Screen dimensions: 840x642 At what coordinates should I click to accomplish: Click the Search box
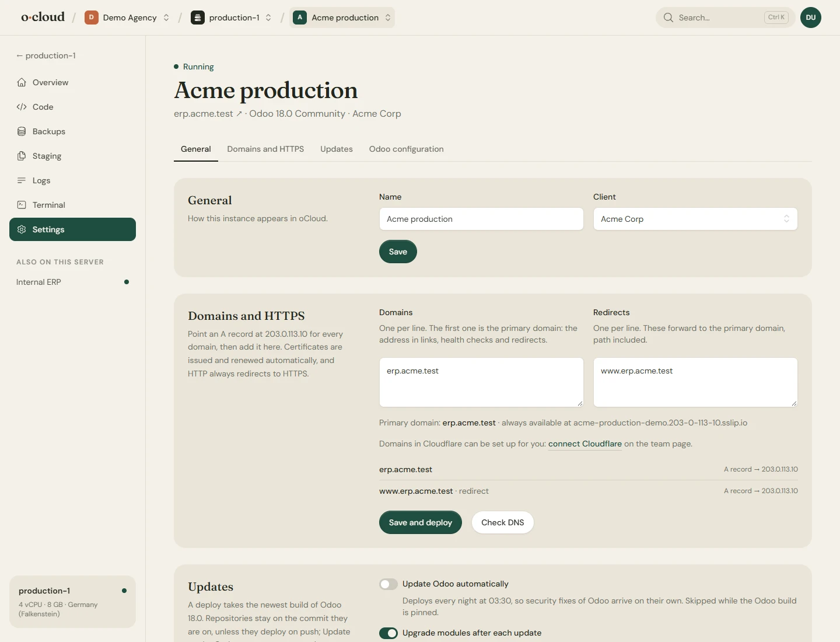726,18
